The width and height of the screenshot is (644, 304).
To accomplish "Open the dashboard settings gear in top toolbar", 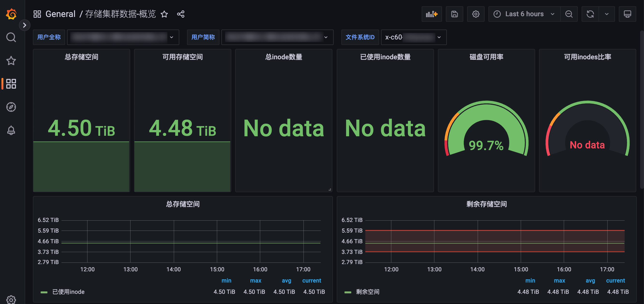I will click(x=475, y=14).
